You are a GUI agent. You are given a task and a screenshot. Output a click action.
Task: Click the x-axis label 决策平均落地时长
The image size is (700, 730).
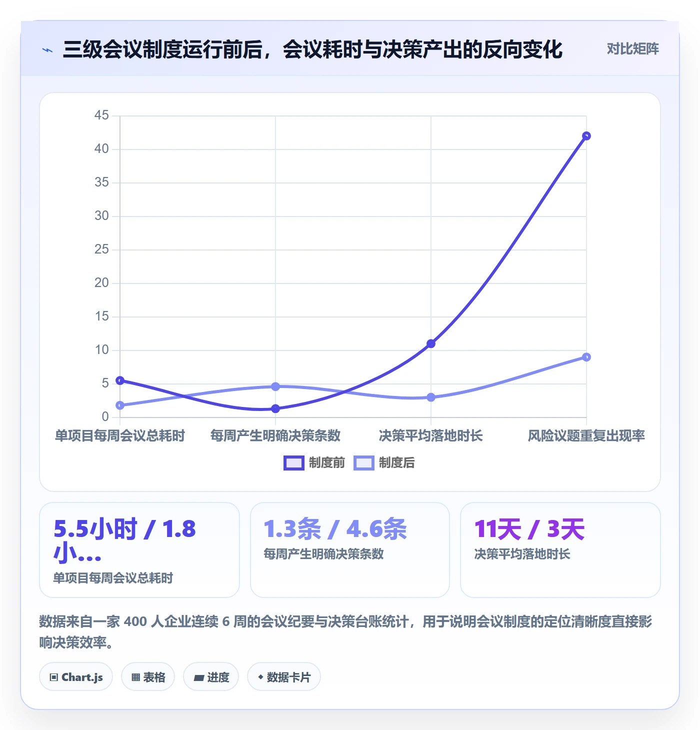pyautogui.click(x=431, y=435)
